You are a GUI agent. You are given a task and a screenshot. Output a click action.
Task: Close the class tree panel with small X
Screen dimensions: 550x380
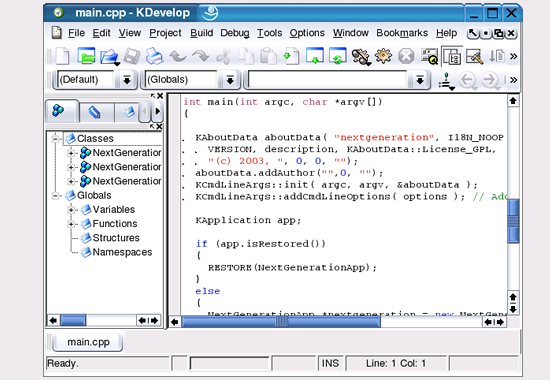pyautogui.click(x=159, y=126)
